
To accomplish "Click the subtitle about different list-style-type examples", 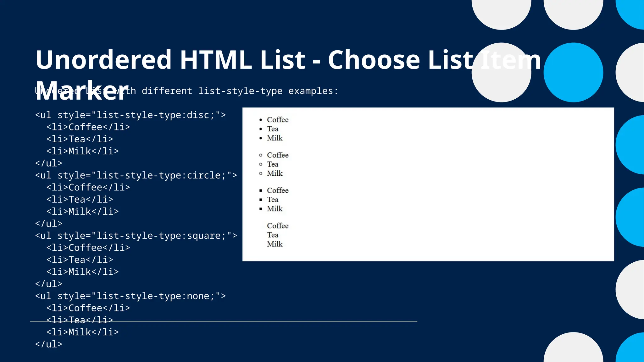I will coord(187,91).
